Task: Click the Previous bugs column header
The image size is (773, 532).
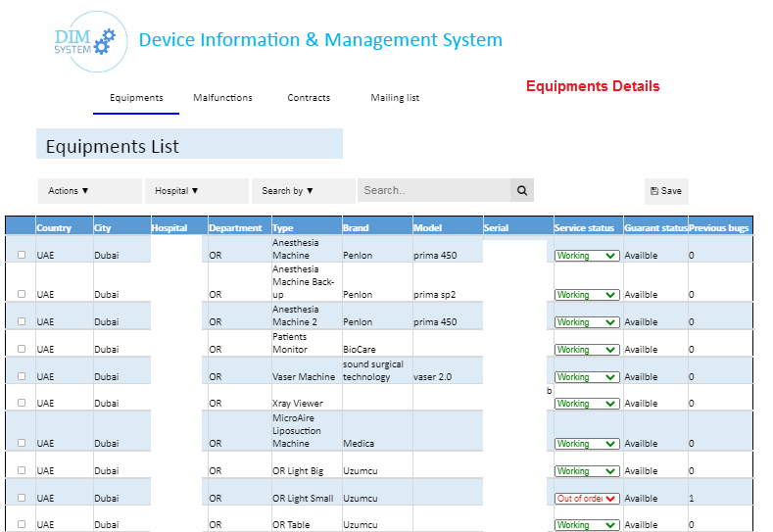Action: click(719, 228)
